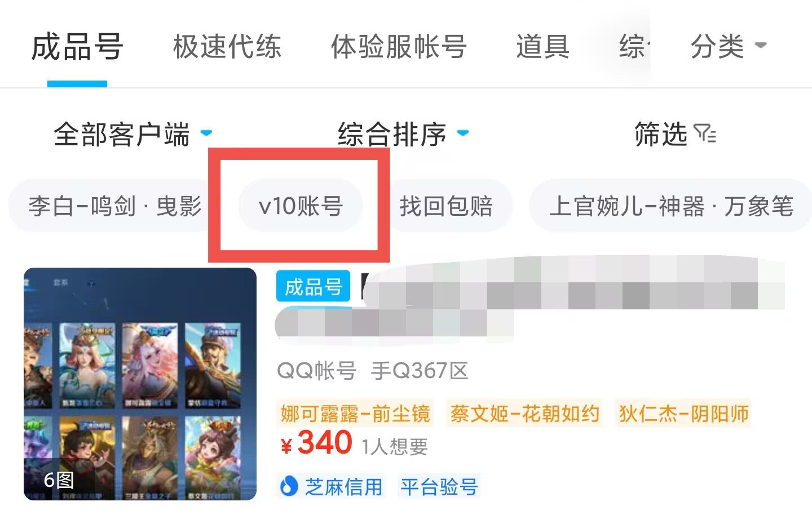Open the 全部客户端 dropdown

(x=133, y=135)
